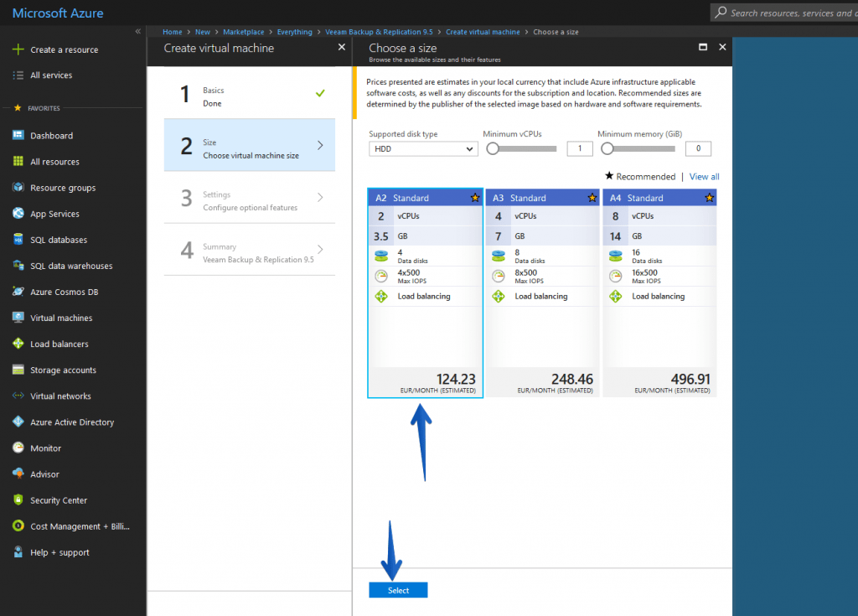This screenshot has width=858, height=616.
Task: Click the Create a resource plus icon
Action: [x=18, y=49]
